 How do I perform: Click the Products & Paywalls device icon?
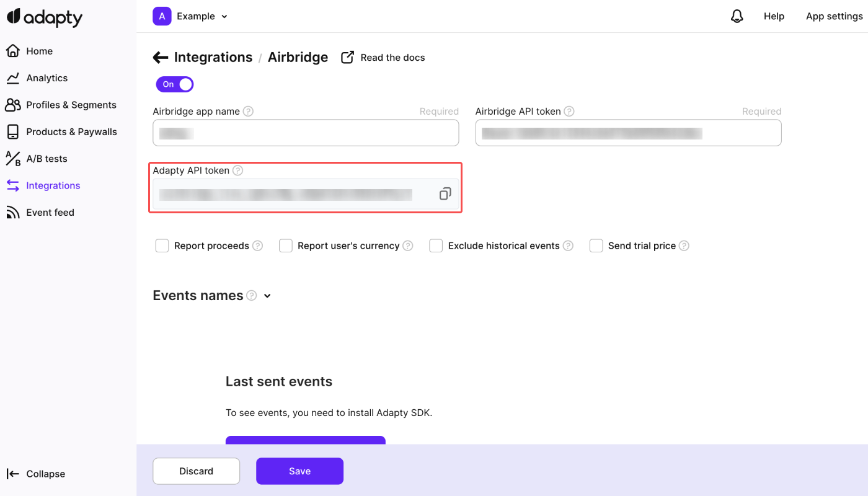13,131
